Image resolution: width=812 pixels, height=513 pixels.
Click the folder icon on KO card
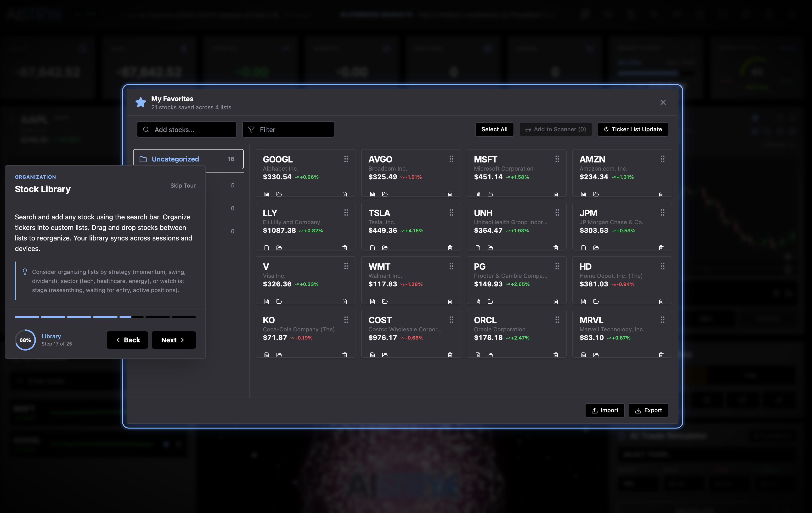279,355
